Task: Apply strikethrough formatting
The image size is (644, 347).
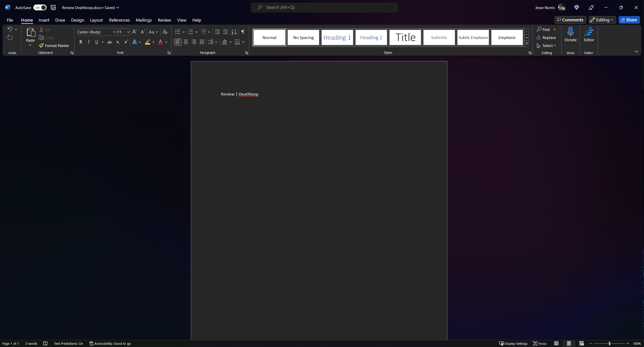Action: (x=109, y=42)
